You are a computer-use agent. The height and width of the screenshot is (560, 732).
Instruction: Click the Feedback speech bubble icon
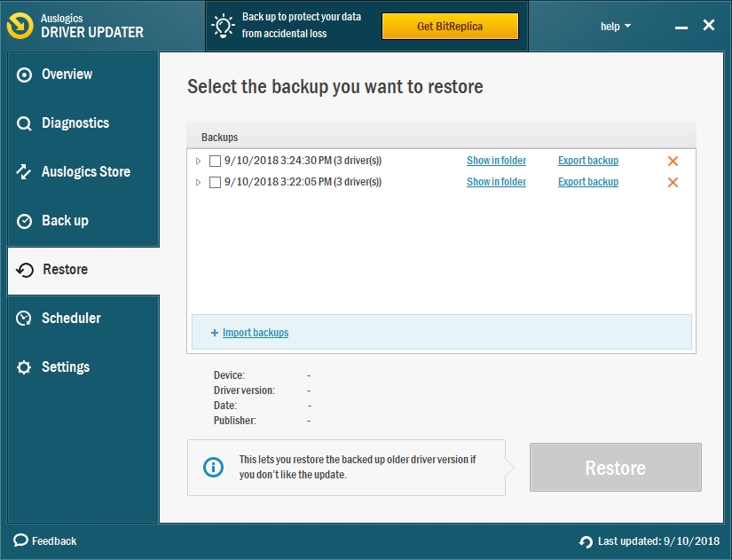(x=21, y=540)
